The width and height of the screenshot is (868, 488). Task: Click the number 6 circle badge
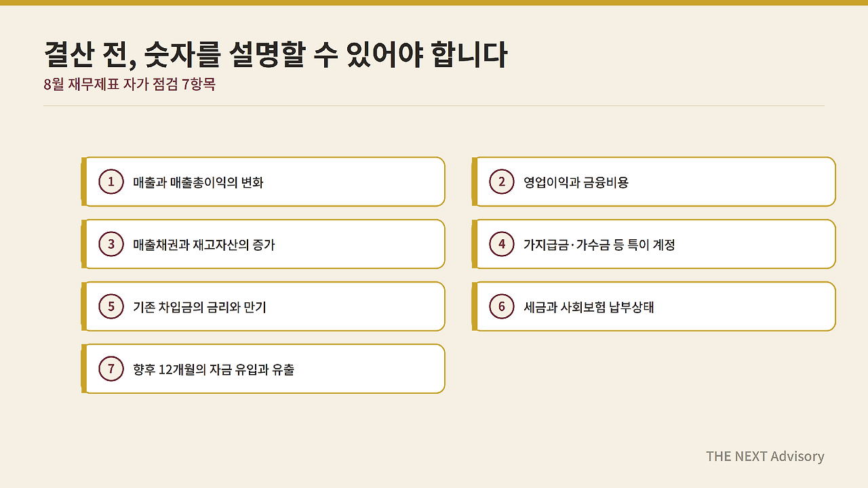click(x=502, y=306)
